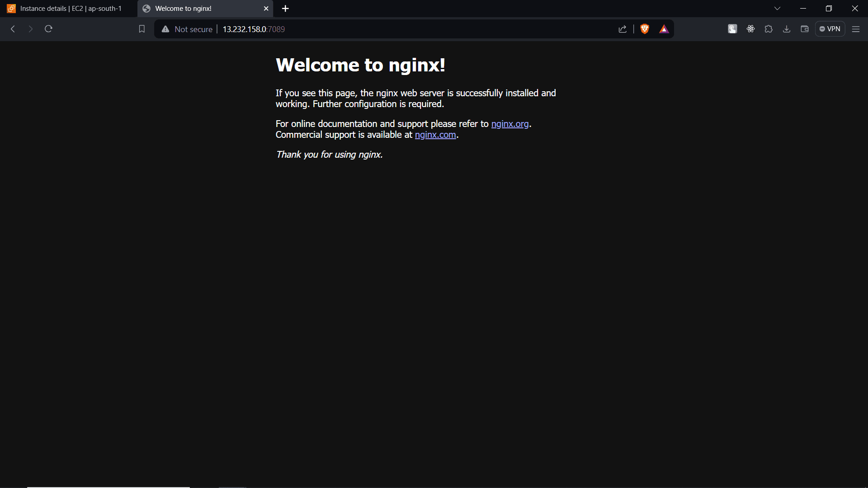Open the nginx.com link
The height and width of the screenshot is (488, 868).
(435, 135)
